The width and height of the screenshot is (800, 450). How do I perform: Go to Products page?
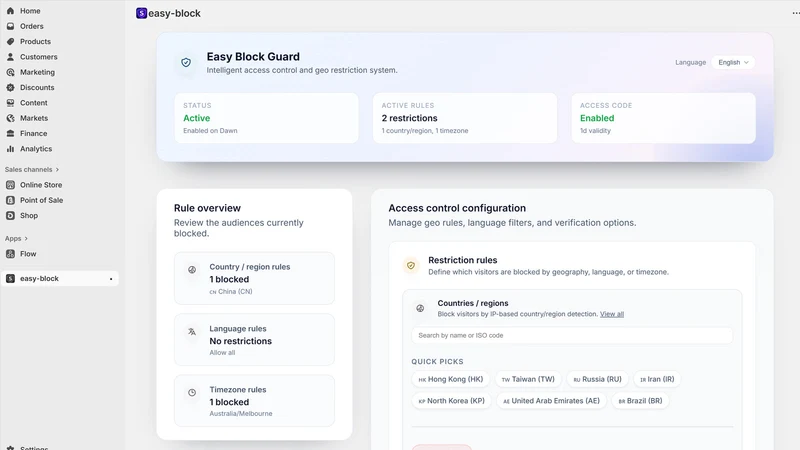[x=35, y=41]
